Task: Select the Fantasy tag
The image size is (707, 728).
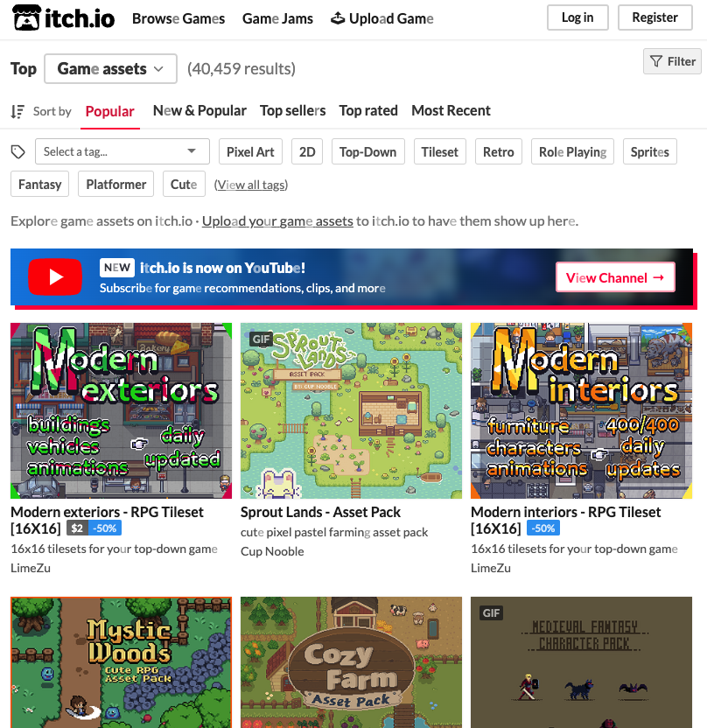Action: click(x=40, y=185)
